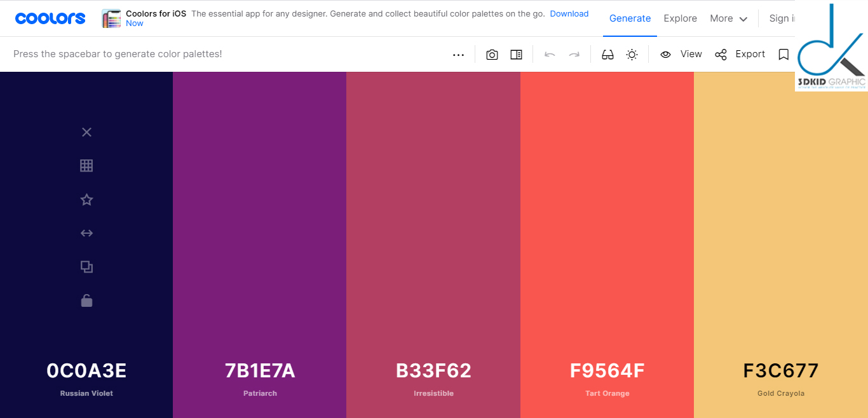Click the View button with eye icon
This screenshot has width=868, height=418.
coord(681,54)
